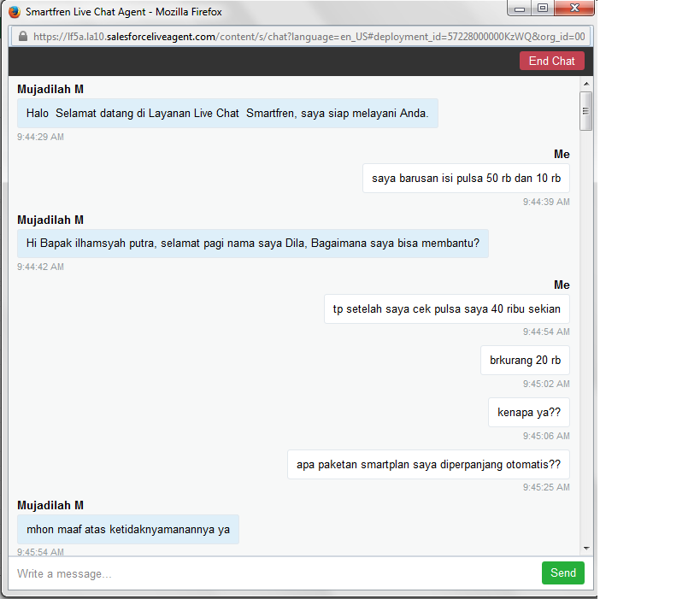Click the Firefox logo icon in title bar
700x599 pixels.
[x=15, y=12]
